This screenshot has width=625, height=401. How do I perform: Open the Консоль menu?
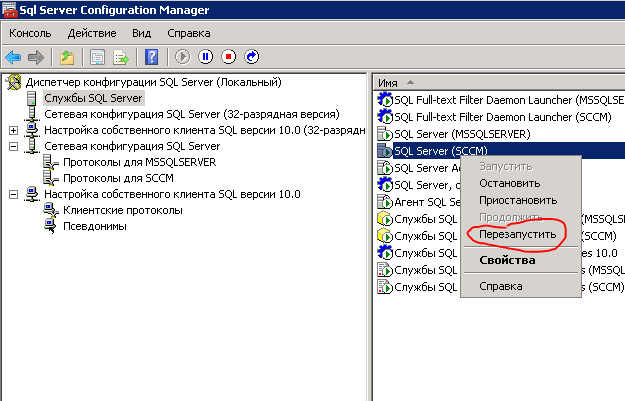pos(30,33)
